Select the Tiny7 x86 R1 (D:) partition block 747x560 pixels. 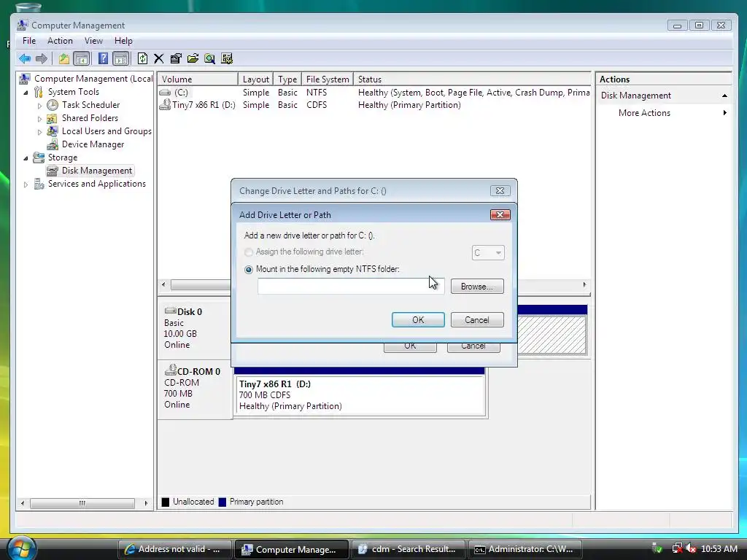coord(360,394)
